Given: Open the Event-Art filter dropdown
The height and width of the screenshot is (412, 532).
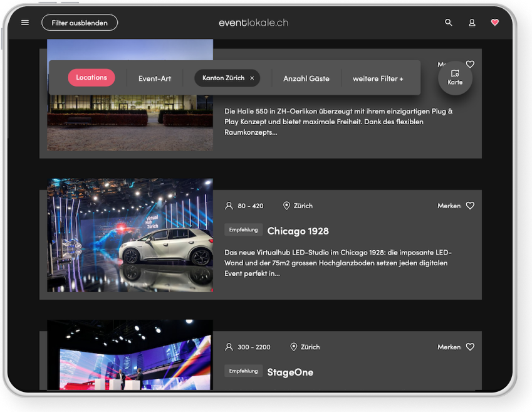Looking at the screenshot, I should click(x=155, y=78).
